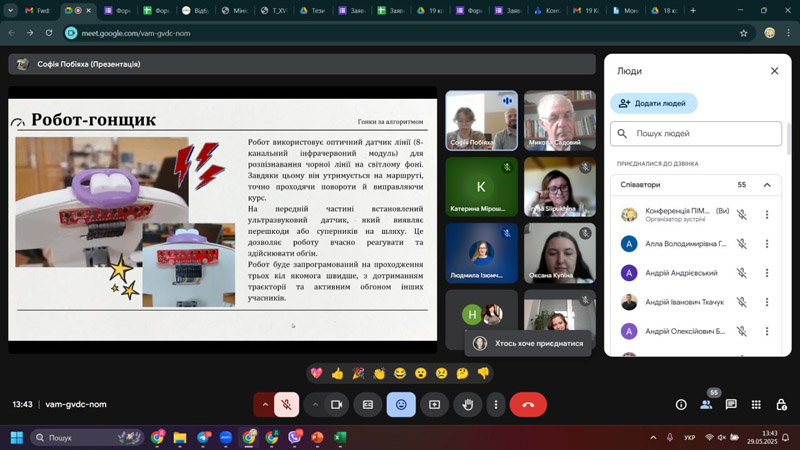
Task: Open host controls lock icon
Action: click(x=780, y=405)
